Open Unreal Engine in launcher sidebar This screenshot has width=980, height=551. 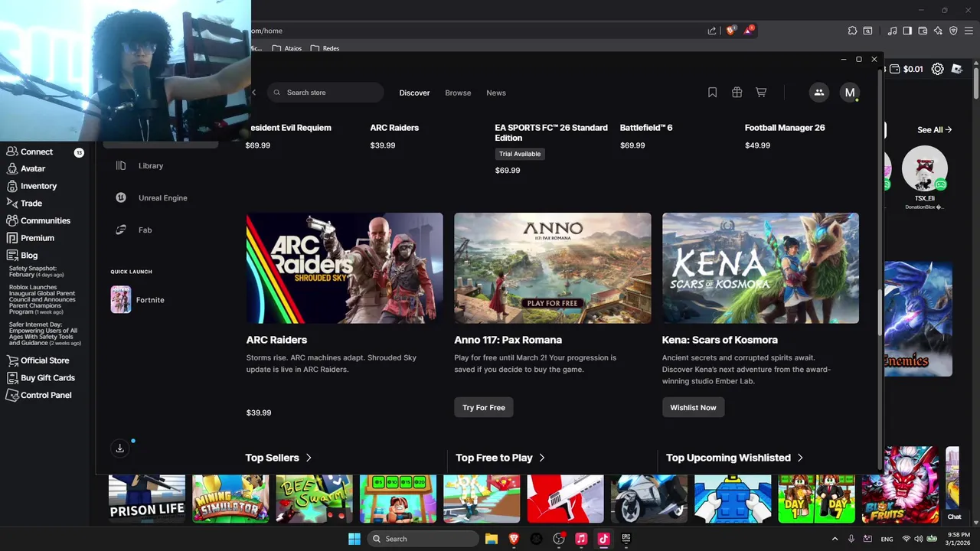[x=162, y=197]
